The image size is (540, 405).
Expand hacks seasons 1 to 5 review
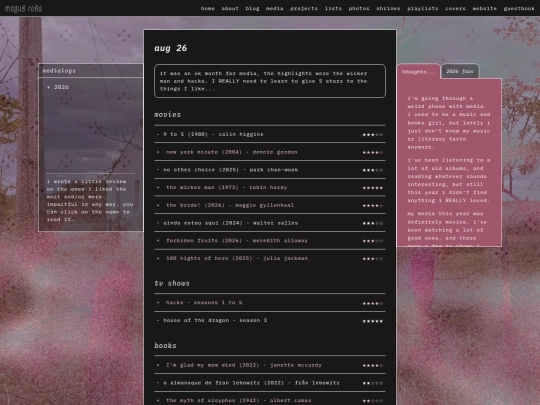(x=199, y=303)
